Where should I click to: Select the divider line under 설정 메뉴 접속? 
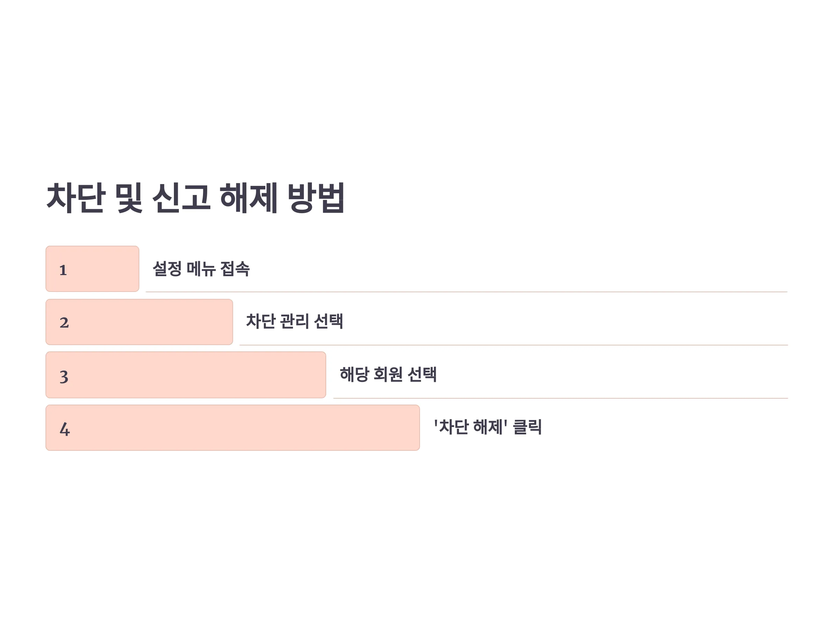click(467, 292)
